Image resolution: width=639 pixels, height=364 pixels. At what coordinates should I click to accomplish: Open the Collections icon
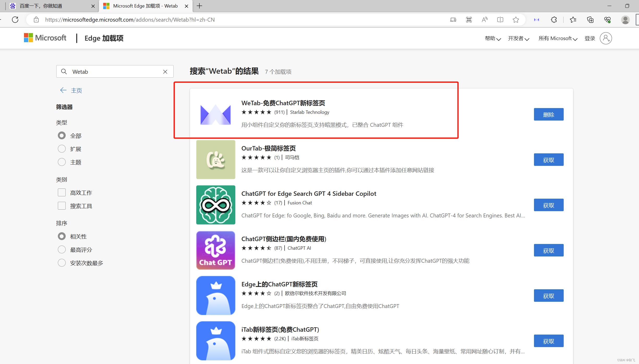coord(590,20)
